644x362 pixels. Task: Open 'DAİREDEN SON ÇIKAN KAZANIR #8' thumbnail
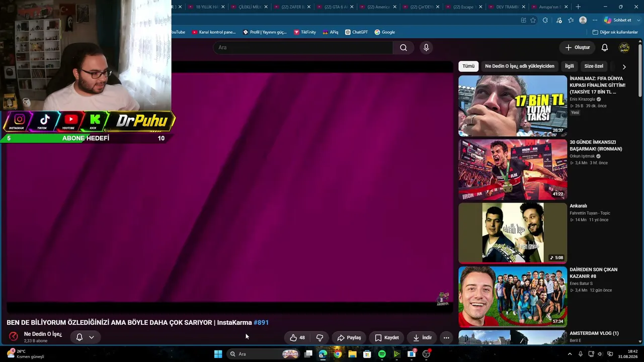pos(513,297)
